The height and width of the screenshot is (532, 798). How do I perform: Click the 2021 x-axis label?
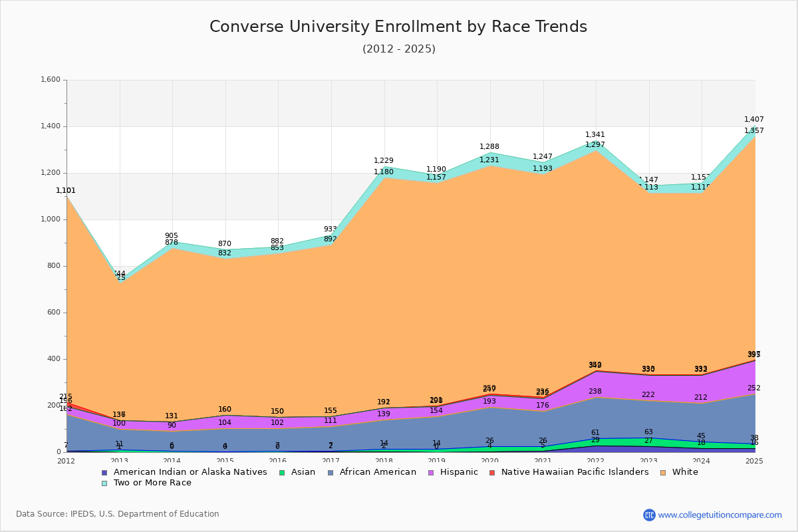coord(543,461)
